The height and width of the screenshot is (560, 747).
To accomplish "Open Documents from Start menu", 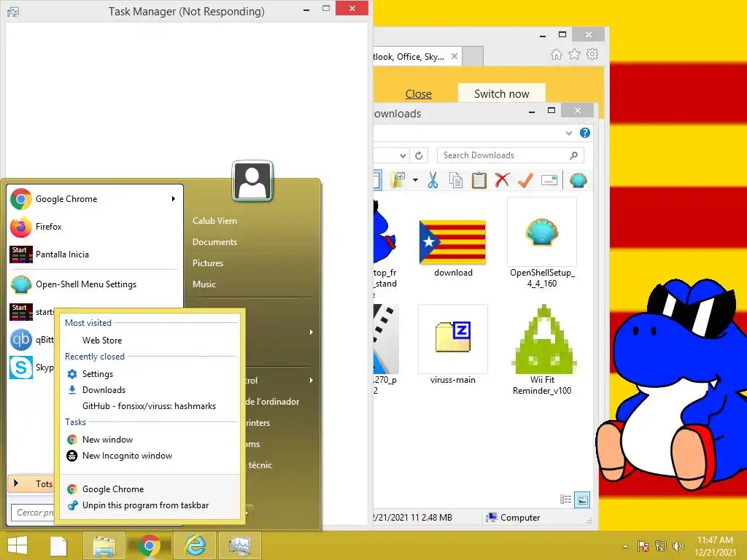I will click(x=214, y=242).
